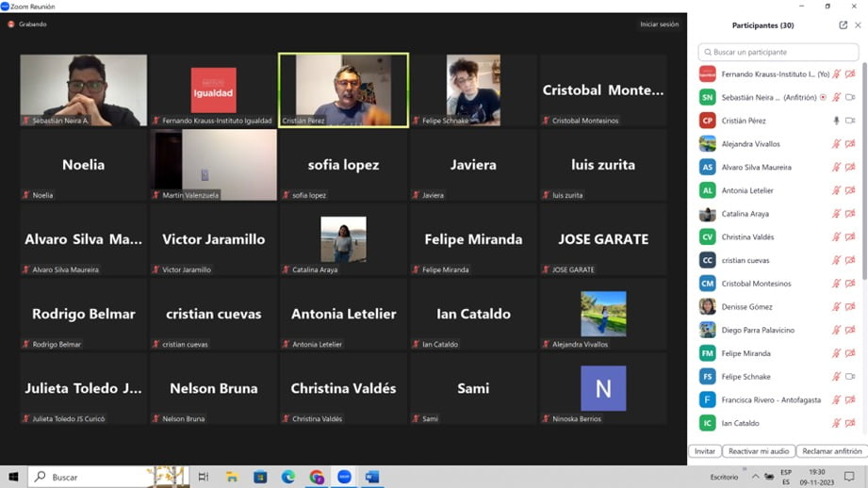The width and height of the screenshot is (868, 488).
Task: Click the Iniciar sesión link
Action: pyautogui.click(x=659, y=24)
